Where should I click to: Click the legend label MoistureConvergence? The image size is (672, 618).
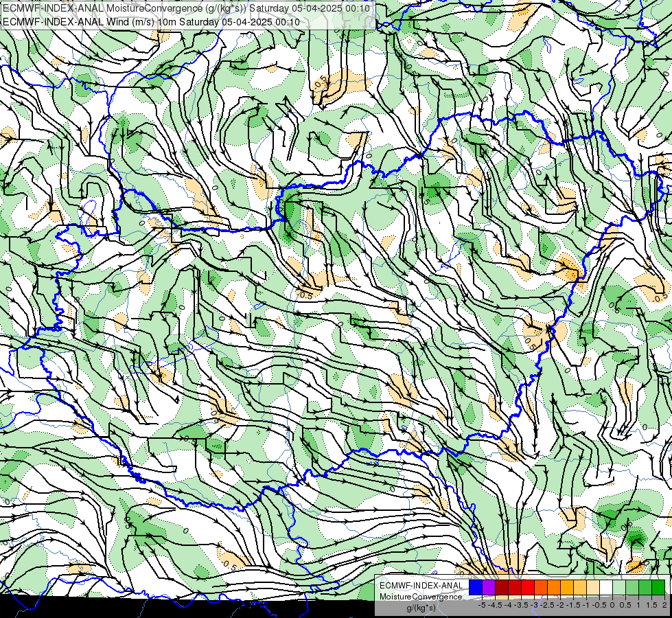pos(421,597)
